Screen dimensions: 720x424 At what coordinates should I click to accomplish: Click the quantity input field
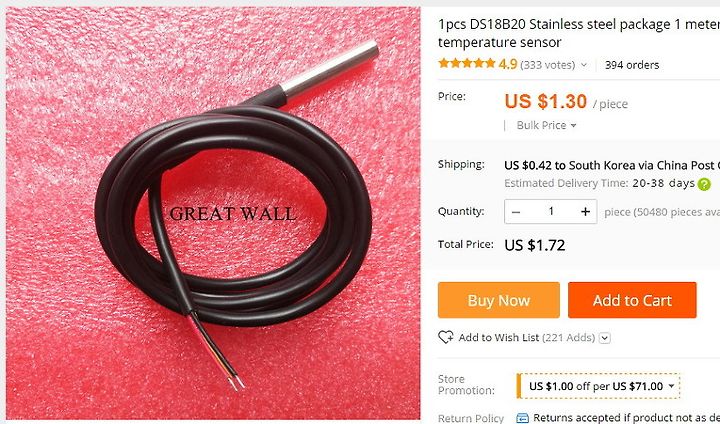[551, 212]
